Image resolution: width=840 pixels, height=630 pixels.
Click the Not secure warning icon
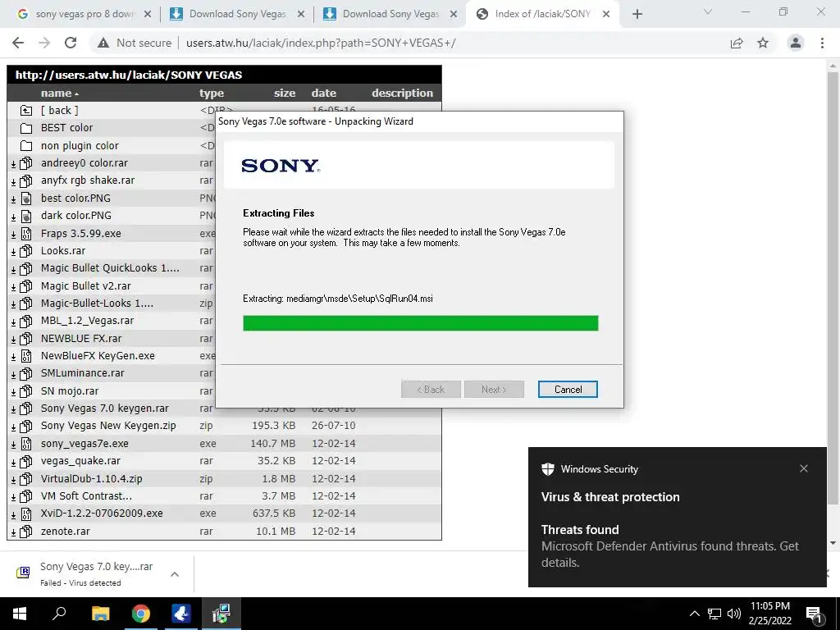[103, 43]
